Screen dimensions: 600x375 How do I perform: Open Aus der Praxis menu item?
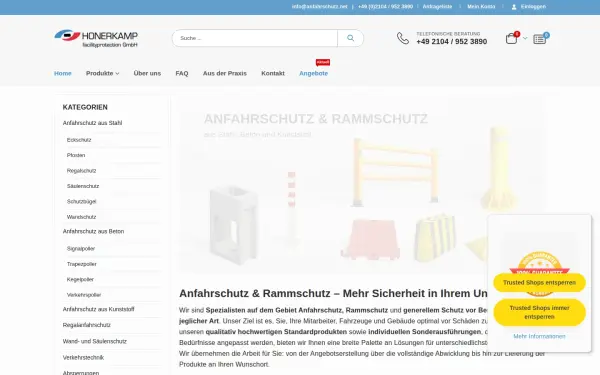225,73
